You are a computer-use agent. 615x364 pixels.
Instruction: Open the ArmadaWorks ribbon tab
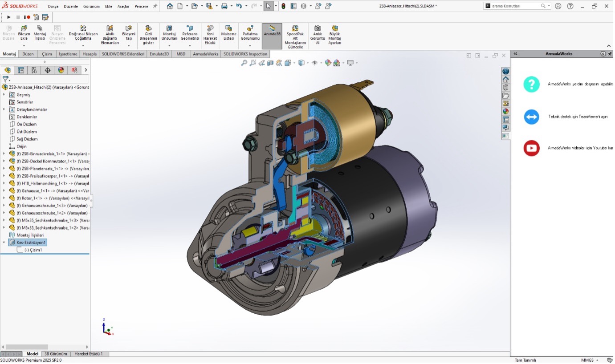pos(205,54)
